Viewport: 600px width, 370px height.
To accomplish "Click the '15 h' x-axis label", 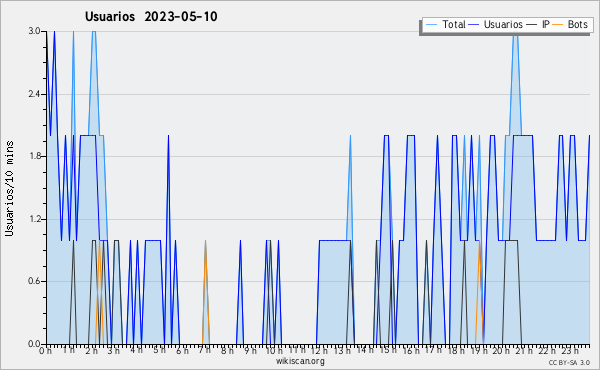I will pos(388,350).
